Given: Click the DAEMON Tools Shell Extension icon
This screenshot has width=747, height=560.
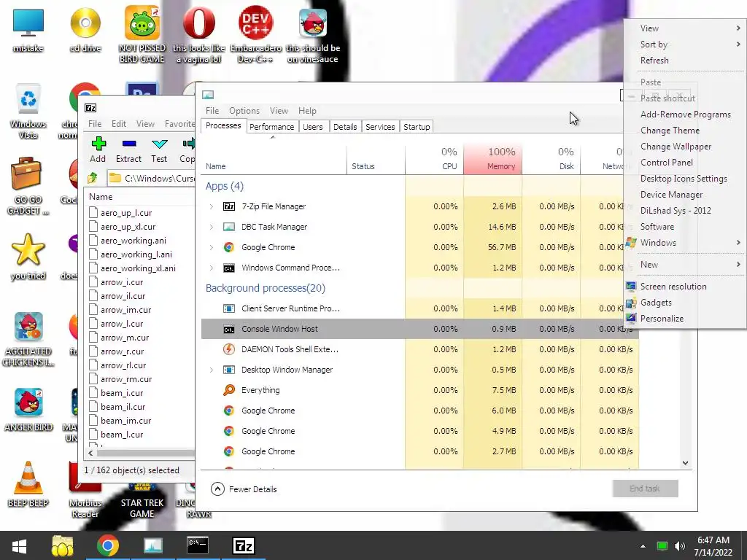Looking at the screenshot, I should [x=228, y=349].
